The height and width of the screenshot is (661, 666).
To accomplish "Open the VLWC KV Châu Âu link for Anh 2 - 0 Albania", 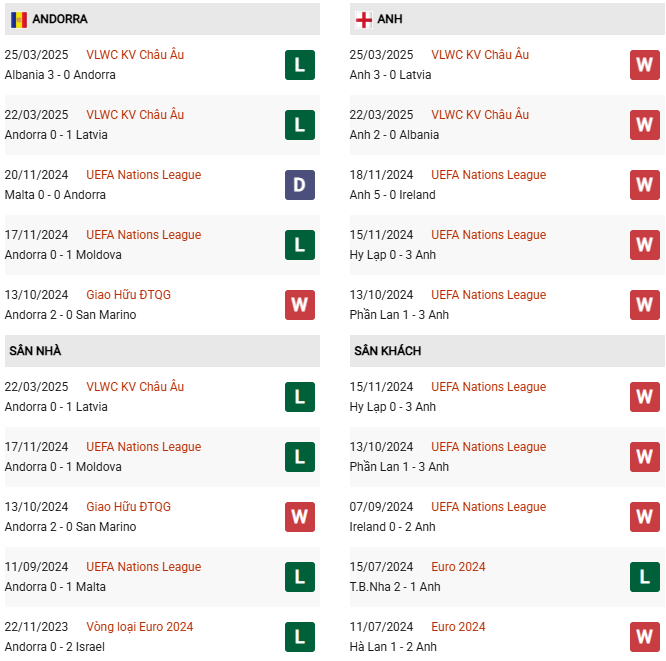I will (480, 115).
